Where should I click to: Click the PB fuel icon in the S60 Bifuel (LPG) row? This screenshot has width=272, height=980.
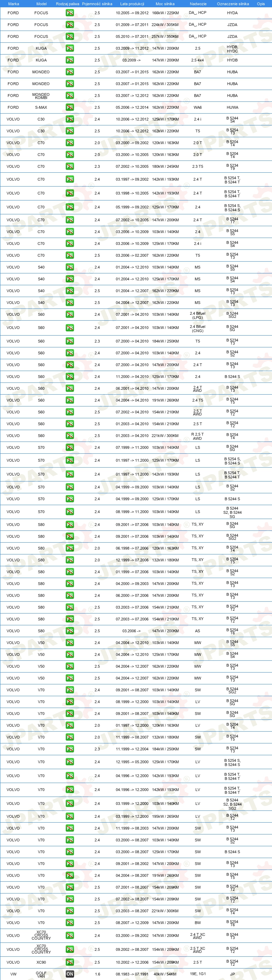70,314
